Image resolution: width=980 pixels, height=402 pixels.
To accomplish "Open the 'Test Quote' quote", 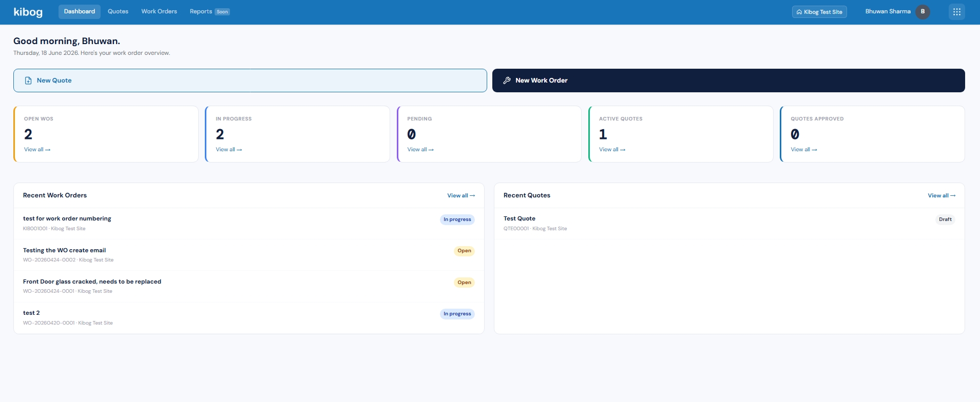I will 729,224.
